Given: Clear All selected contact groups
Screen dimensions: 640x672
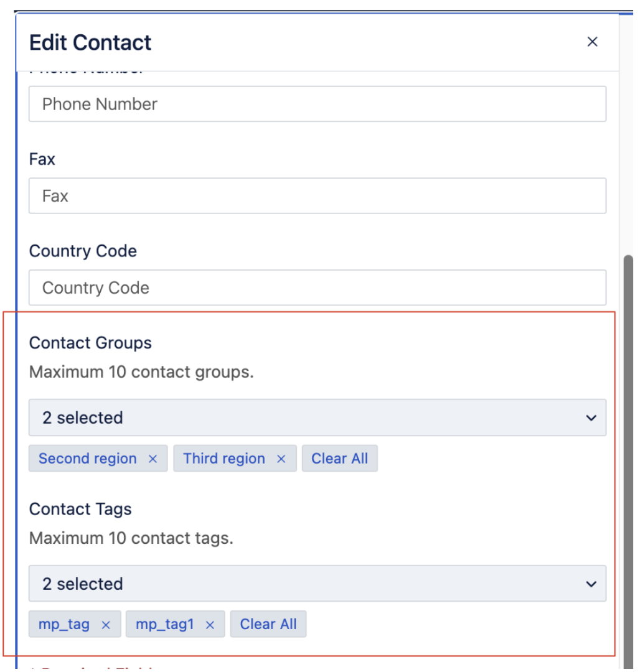Looking at the screenshot, I should pos(339,459).
